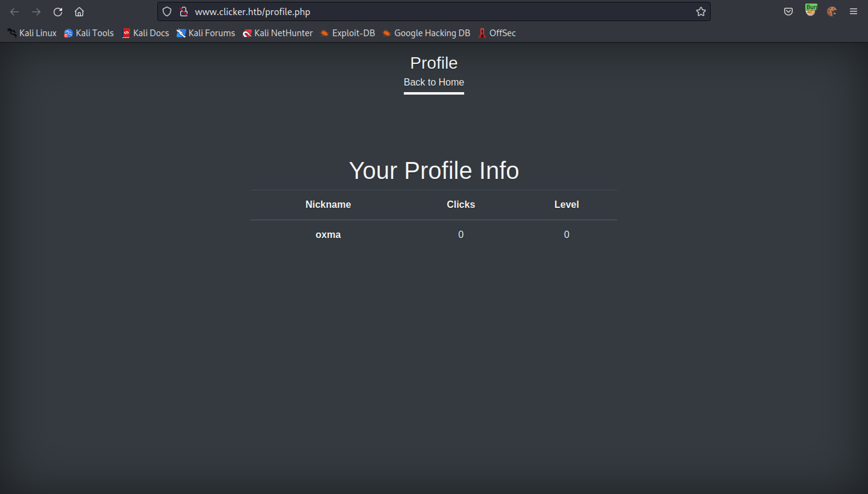Image resolution: width=868 pixels, height=494 pixels.
Task: Click the Your Profile Info heading
Action: 434,170
